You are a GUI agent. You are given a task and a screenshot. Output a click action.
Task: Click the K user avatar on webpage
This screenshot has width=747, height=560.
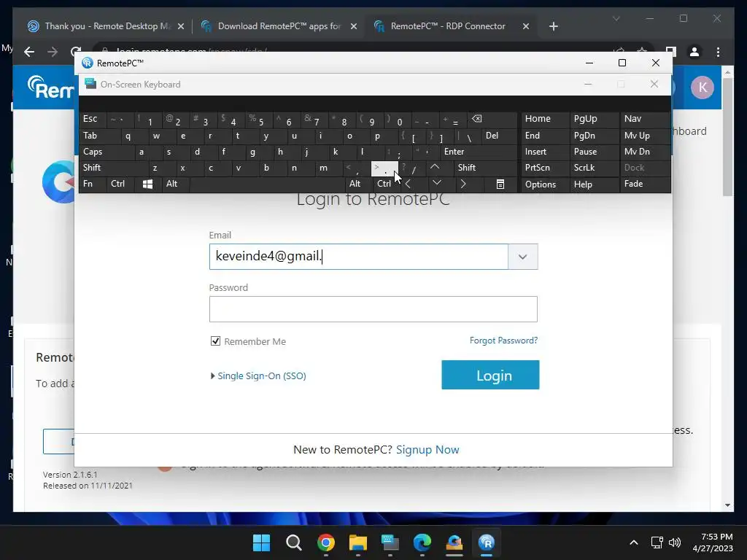click(703, 87)
